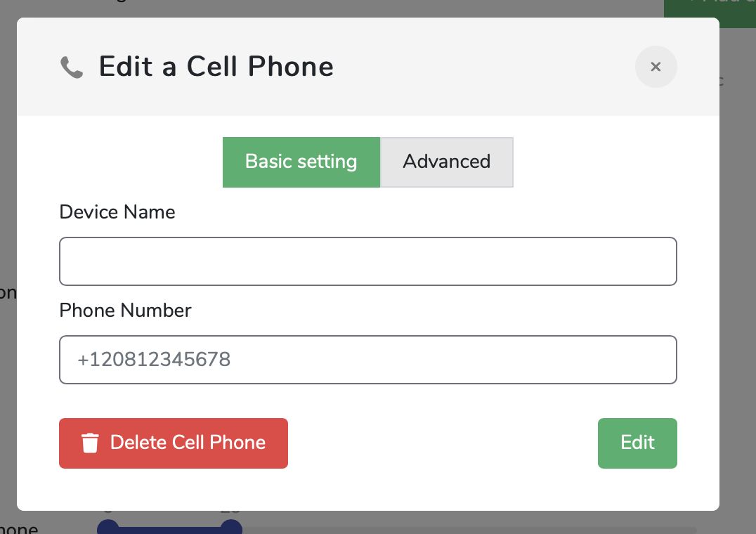This screenshot has width=756, height=534.
Task: Click the green Edit button
Action: 637,443
